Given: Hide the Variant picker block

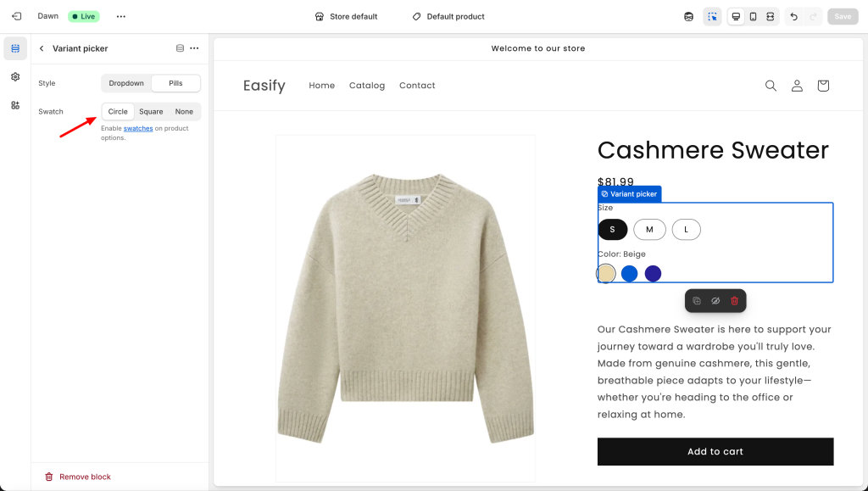Looking at the screenshot, I should (715, 301).
